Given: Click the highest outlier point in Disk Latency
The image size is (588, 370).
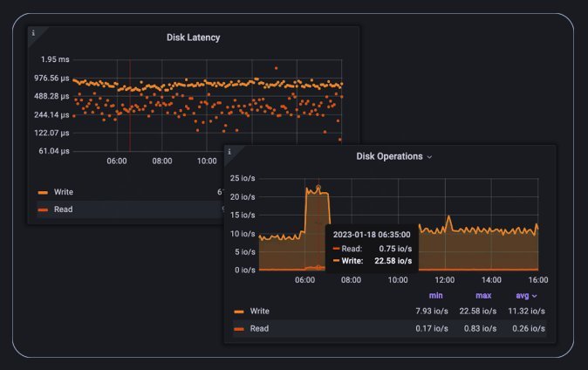Looking at the screenshot, I should [x=276, y=67].
